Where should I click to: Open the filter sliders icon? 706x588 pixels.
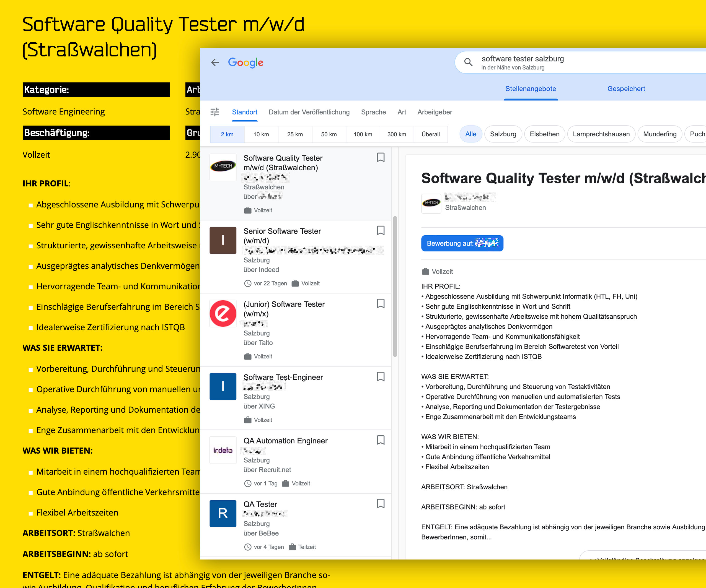tap(215, 112)
